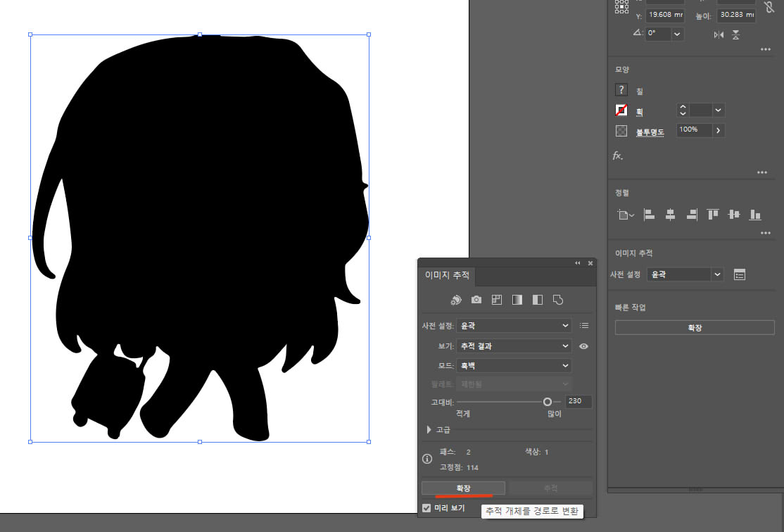Show more options in the 정렬 section

(x=766, y=233)
